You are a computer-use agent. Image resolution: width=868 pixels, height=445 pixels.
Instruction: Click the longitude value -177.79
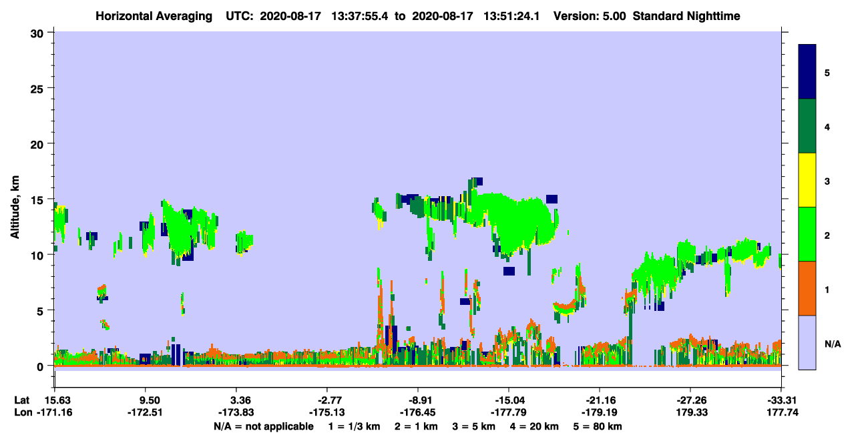(509, 412)
